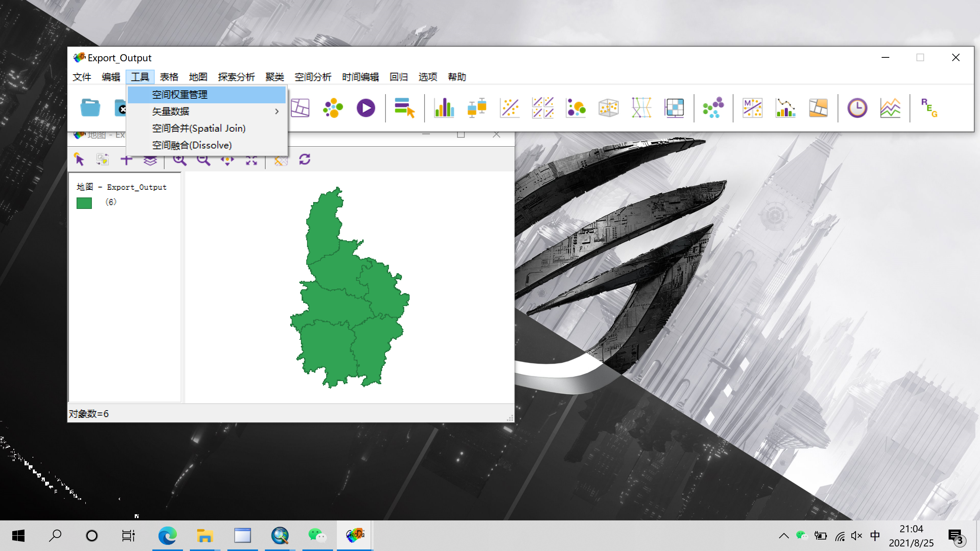The height and width of the screenshot is (551, 980).
Task: Click the green legend color swatch
Action: tap(84, 203)
